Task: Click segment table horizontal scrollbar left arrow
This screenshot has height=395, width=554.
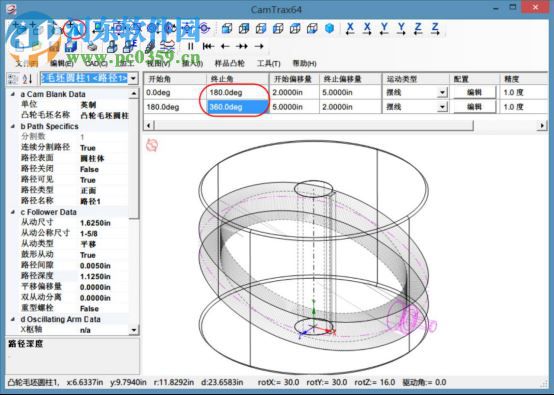Action: pyautogui.click(x=148, y=125)
